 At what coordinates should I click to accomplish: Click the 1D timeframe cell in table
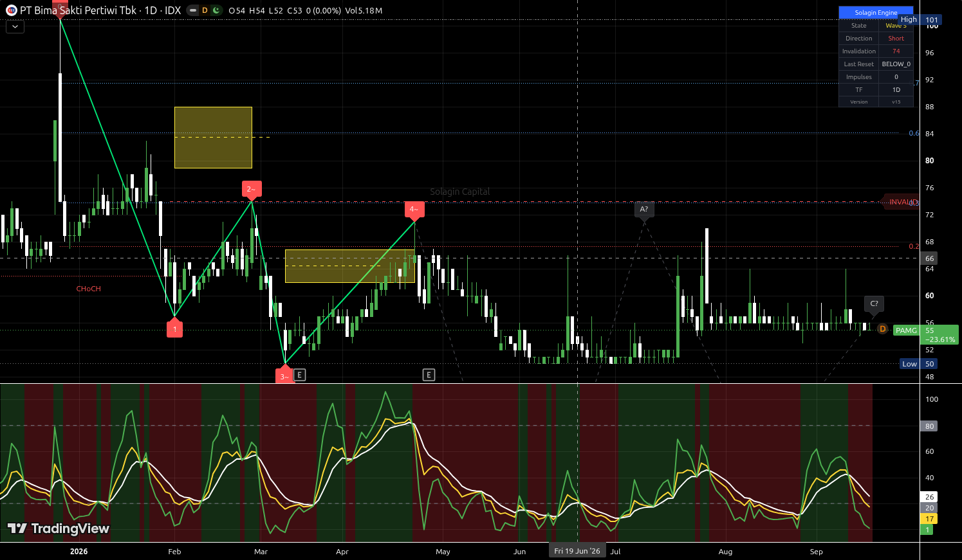[896, 90]
